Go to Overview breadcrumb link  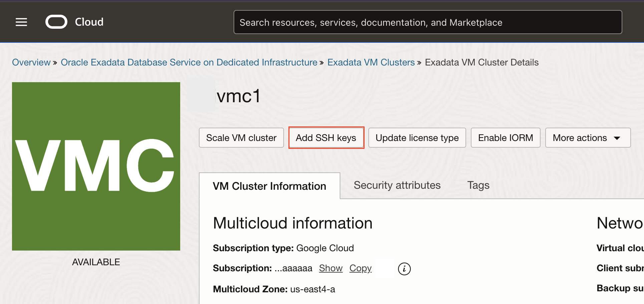(31, 62)
